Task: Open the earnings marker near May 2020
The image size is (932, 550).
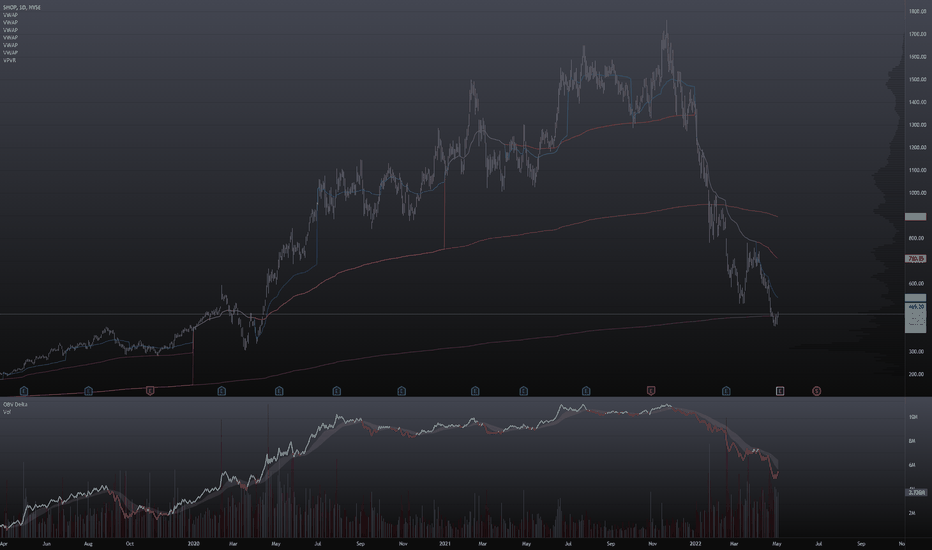Action: pyautogui.click(x=279, y=391)
